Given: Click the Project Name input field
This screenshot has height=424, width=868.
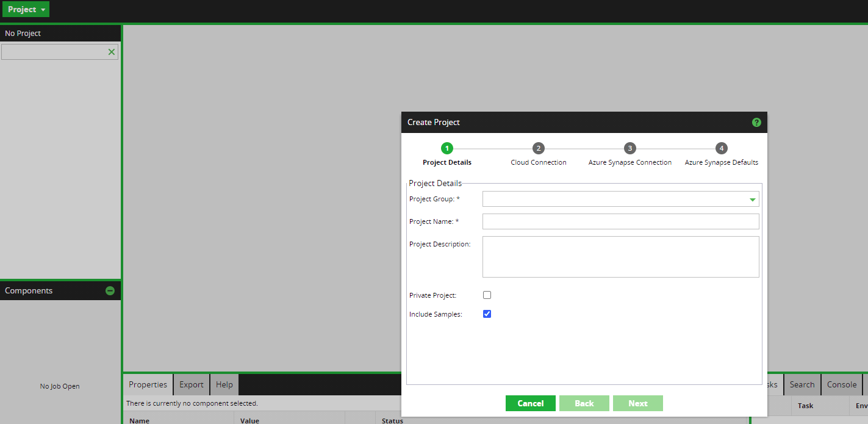Looking at the screenshot, I should [621, 221].
